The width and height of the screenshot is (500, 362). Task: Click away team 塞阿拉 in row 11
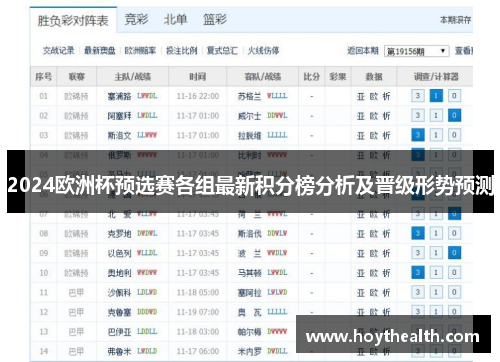[249, 293]
